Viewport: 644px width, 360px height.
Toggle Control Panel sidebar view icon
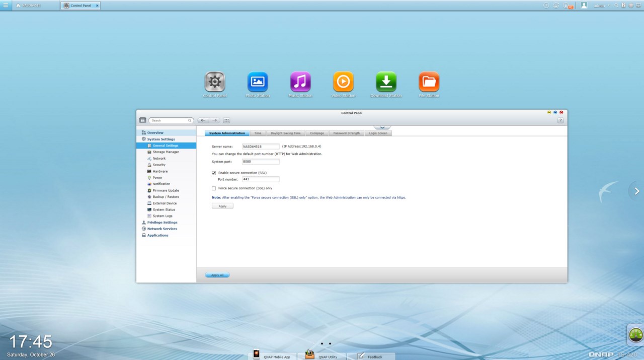pos(142,120)
